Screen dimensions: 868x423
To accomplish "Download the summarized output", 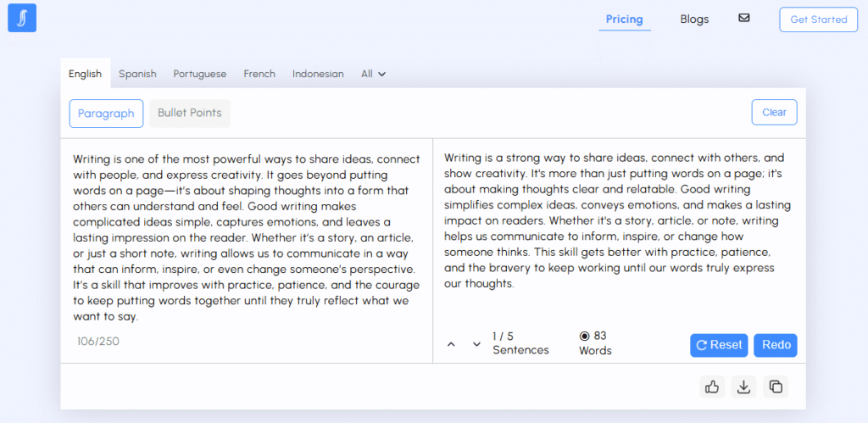I will point(743,387).
